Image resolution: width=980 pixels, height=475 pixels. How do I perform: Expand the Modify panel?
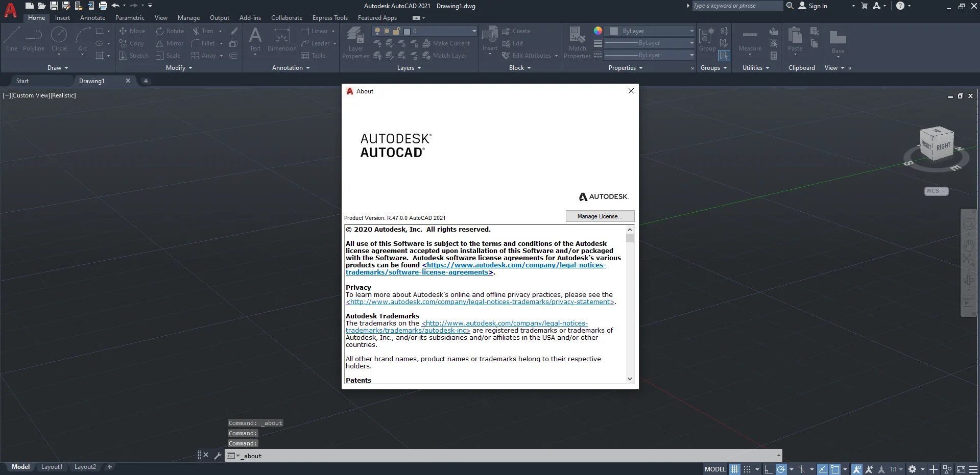[x=179, y=68]
